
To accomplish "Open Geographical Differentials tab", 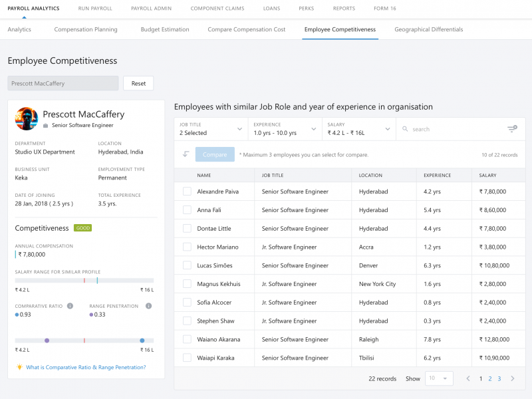I will tap(428, 29).
